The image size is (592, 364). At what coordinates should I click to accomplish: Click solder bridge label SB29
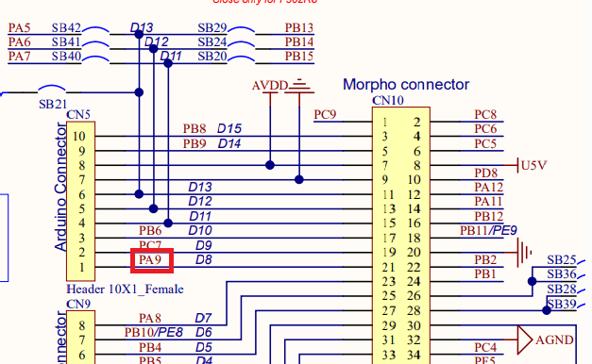click(x=212, y=28)
